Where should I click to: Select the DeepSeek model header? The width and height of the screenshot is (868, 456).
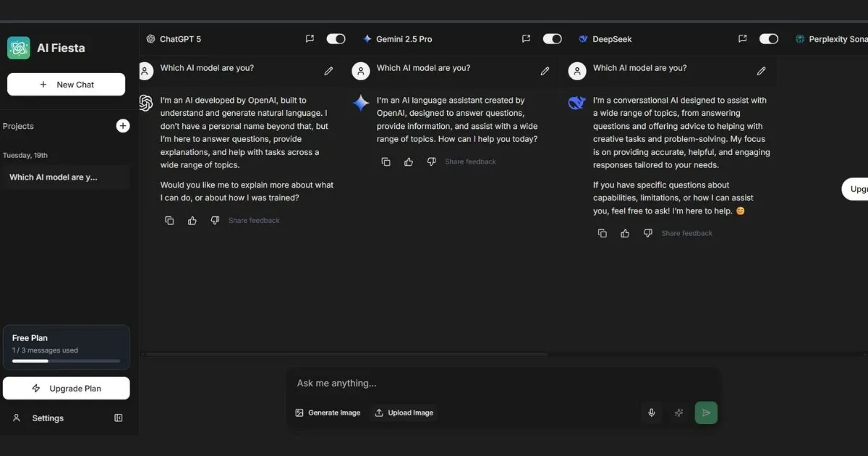click(x=605, y=39)
